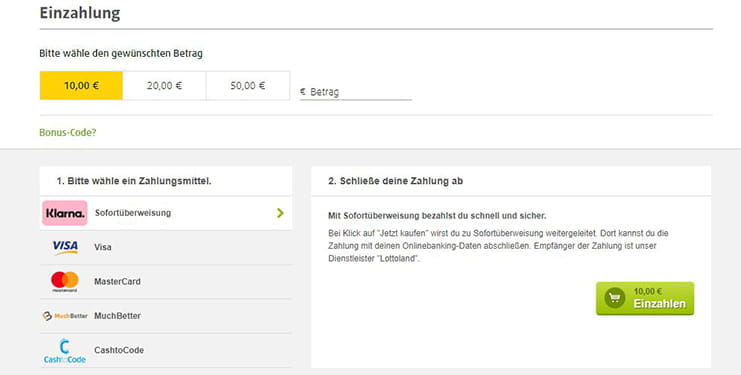Click the Visa logo icon
Image resolution: width=741 pixels, height=375 pixels.
tap(65, 247)
